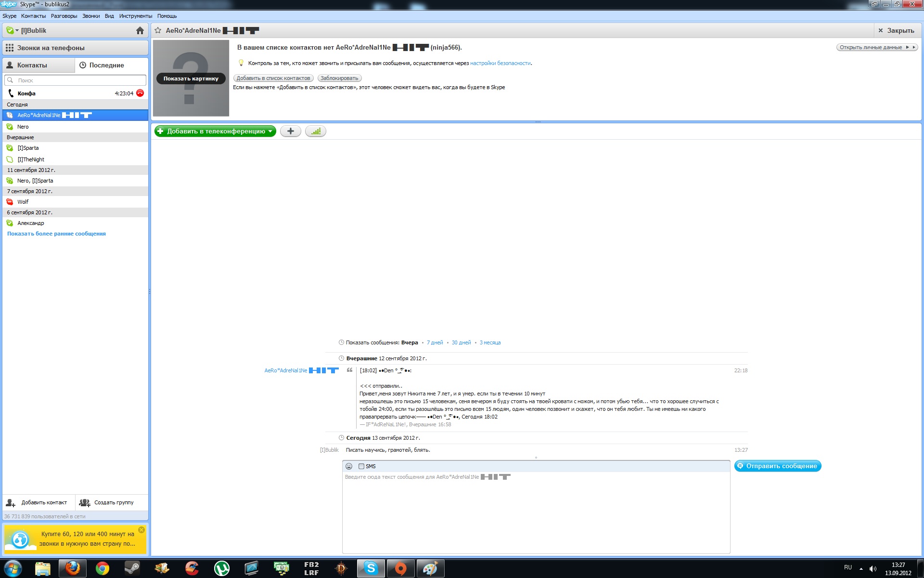
Task: Click Открыть личные данные button
Action: pos(877,47)
